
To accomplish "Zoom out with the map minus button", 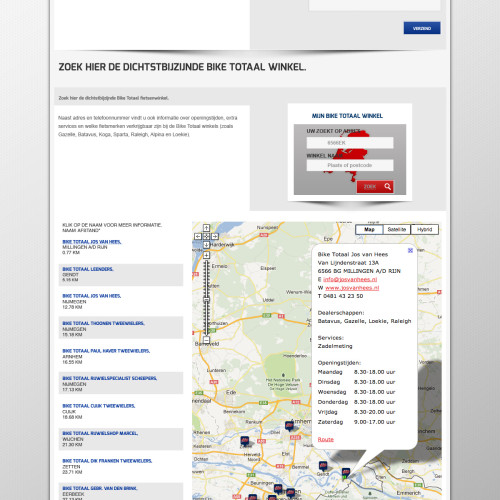I will coord(206,340).
